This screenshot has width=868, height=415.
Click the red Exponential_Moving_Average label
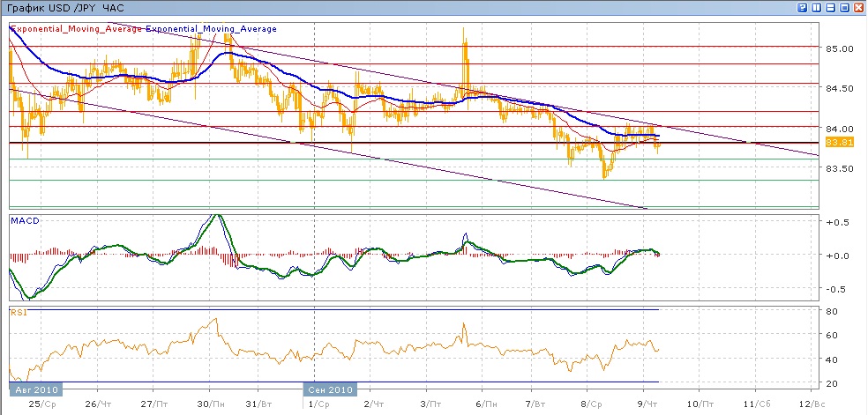coord(76,29)
